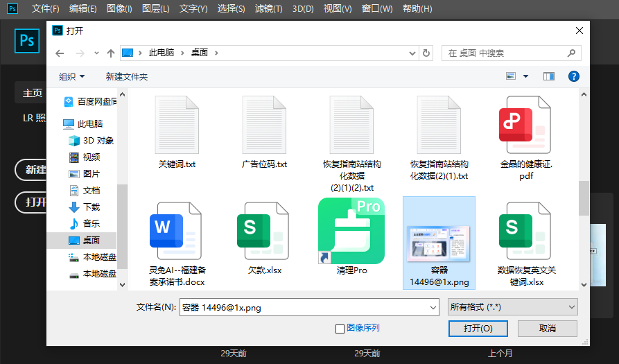Open help with the blue question mark
The image size is (619, 364).
tap(574, 76)
